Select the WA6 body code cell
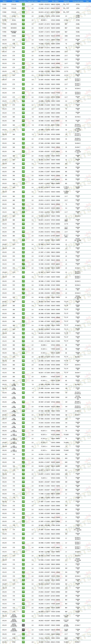The image size is (91, 644). coord(66,36)
